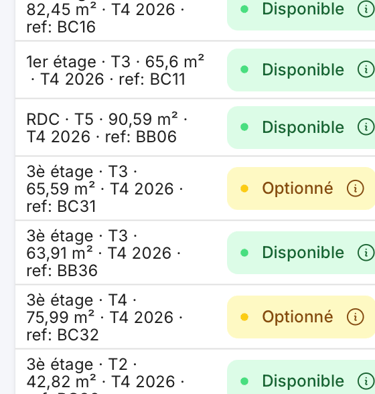The image size is (375, 394).
Task: Select Disponible badge of 42,82 m² T2
Action: pos(301,377)
